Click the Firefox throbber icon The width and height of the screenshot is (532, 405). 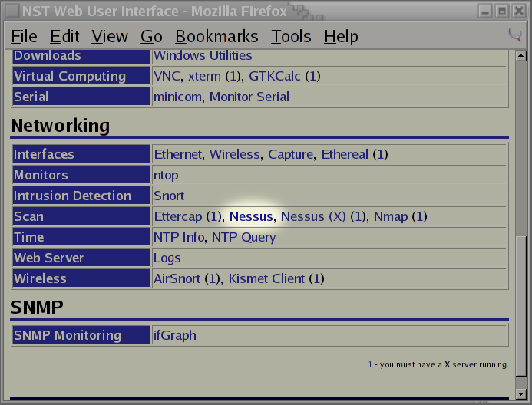click(514, 35)
